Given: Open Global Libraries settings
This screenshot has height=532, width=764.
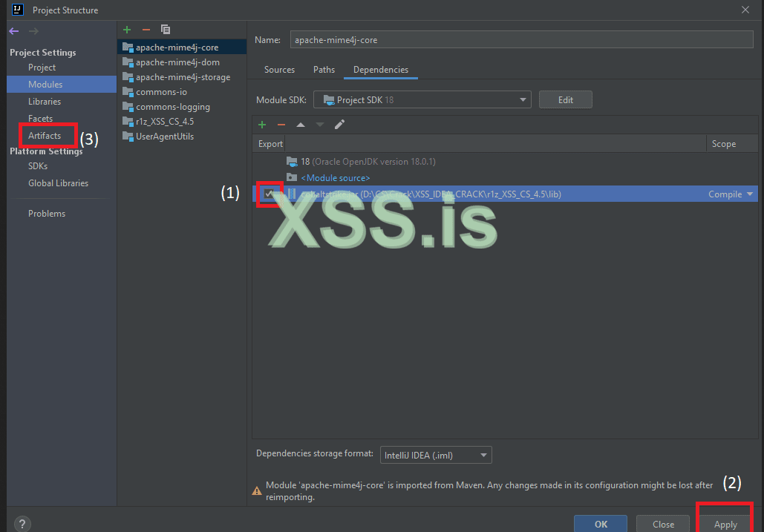Looking at the screenshot, I should tap(58, 183).
